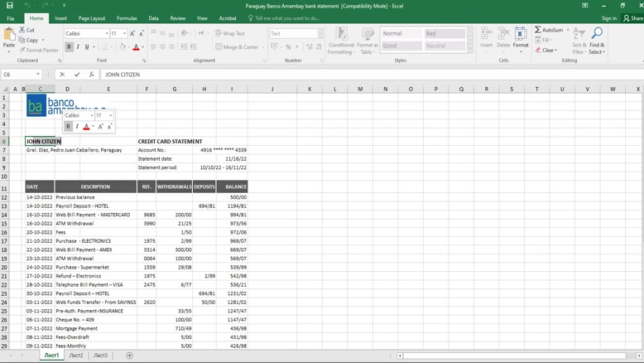Screen dimensions: 644x363
Task: Switch to the Лист2 sheet tab
Action: tap(76, 356)
